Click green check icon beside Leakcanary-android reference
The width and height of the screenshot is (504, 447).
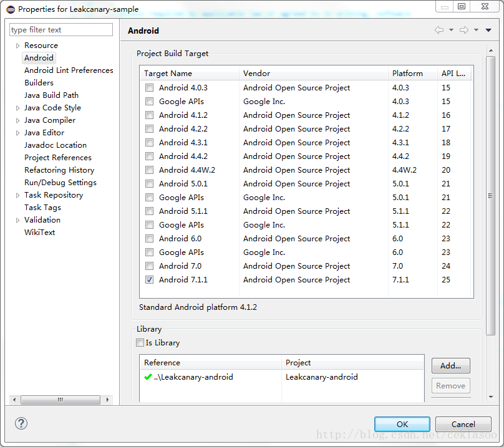148,377
